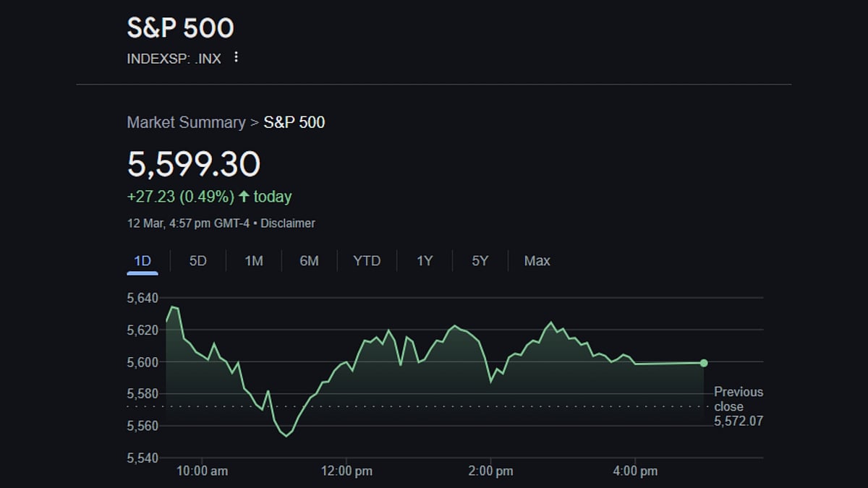
Task: Click the green up arrow next to today
Action: click(244, 197)
